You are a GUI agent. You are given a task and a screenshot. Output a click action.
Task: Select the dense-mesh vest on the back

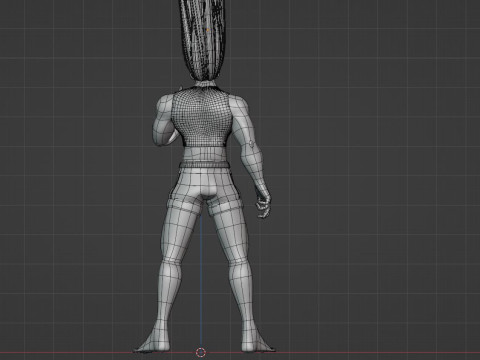point(201,117)
